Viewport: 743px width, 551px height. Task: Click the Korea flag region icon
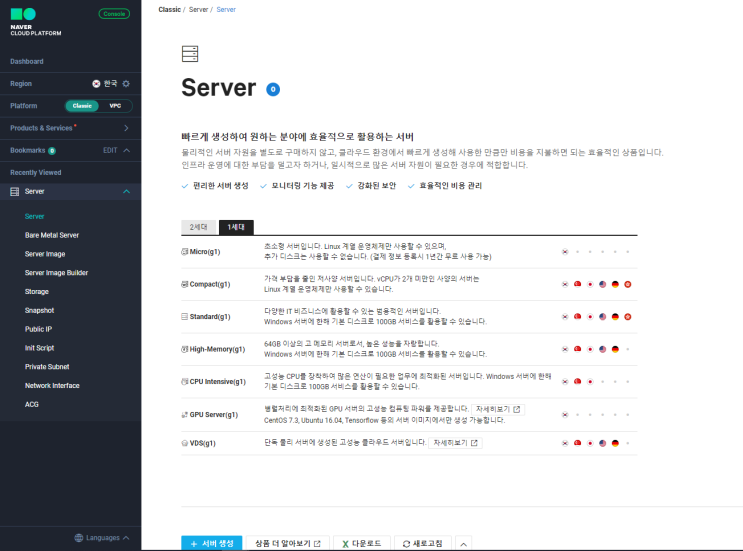96,83
